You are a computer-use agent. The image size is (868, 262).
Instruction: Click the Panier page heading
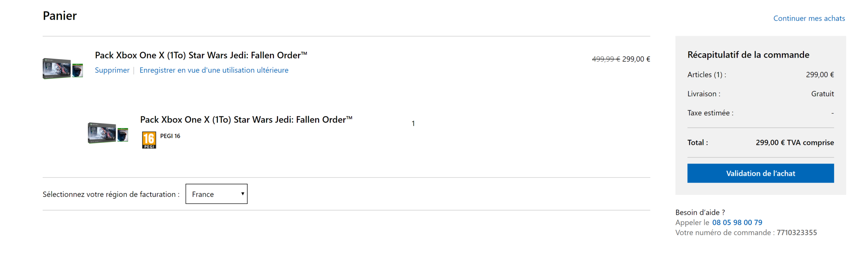(60, 16)
